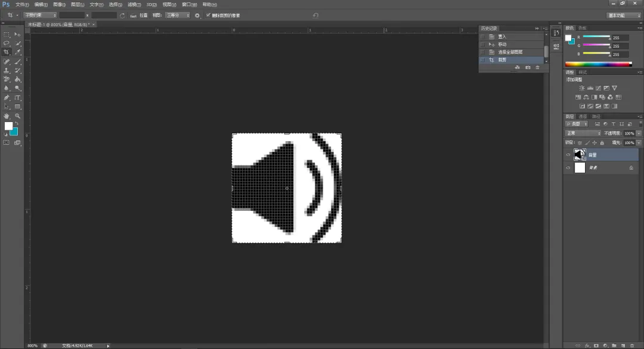This screenshot has width=644, height=349.
Task: Select the Type tool
Action: [18, 98]
